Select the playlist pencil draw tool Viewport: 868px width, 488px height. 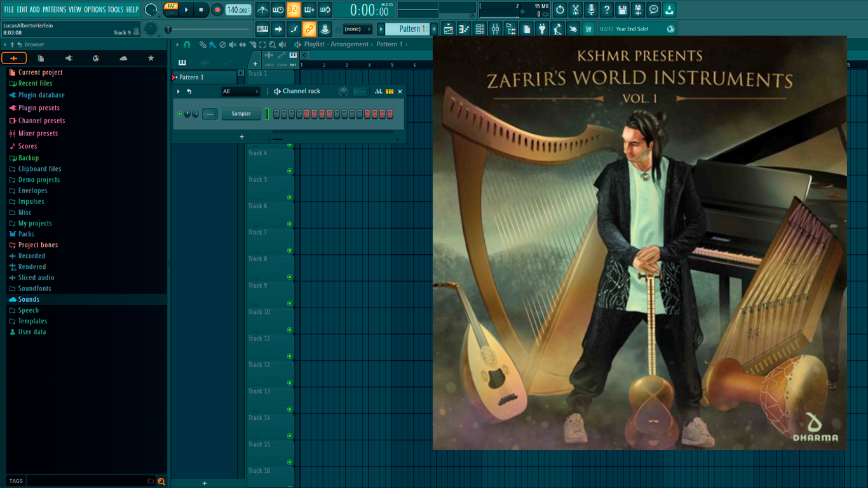pyautogui.click(x=202, y=44)
